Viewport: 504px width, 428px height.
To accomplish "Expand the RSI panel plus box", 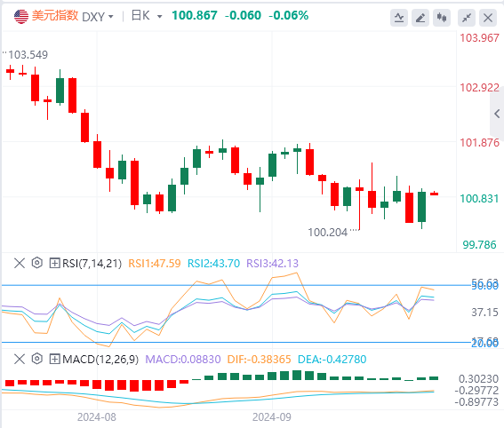I will [54, 264].
